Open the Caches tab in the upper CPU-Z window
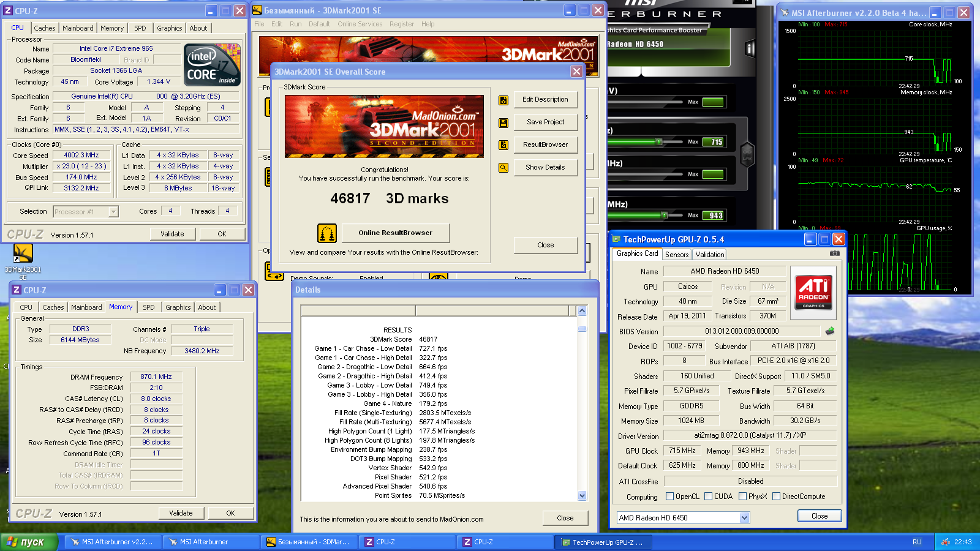Image resolution: width=980 pixels, height=551 pixels. (45, 28)
